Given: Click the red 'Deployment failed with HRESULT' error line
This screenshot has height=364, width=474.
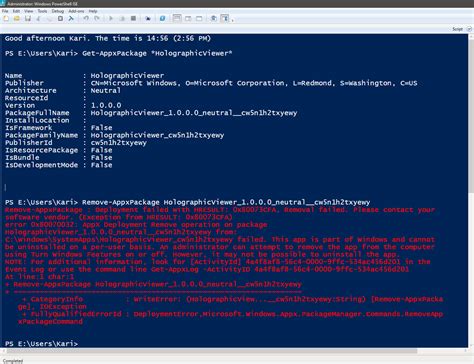Looking at the screenshot, I should (220, 210).
